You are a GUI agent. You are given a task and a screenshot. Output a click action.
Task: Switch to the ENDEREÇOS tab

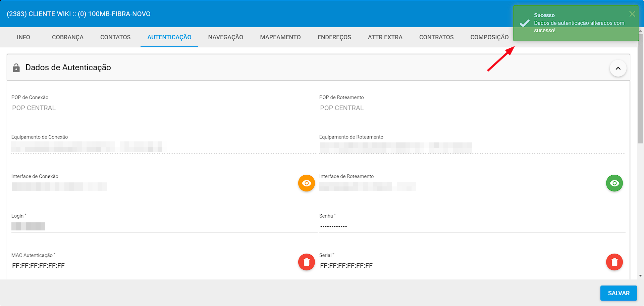(x=334, y=37)
